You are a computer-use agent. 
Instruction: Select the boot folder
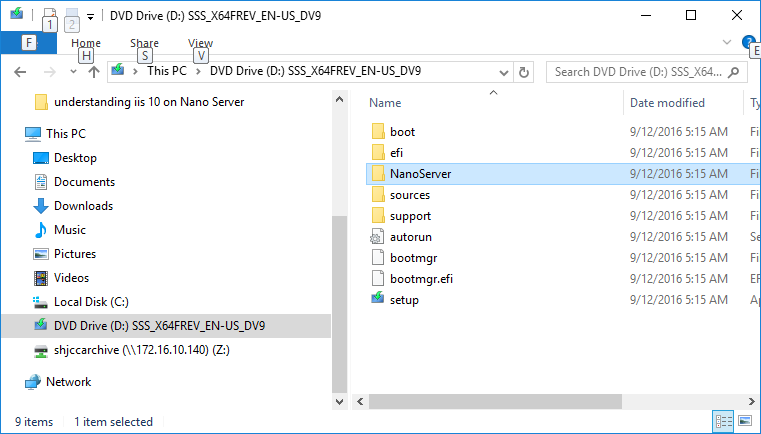click(x=402, y=132)
